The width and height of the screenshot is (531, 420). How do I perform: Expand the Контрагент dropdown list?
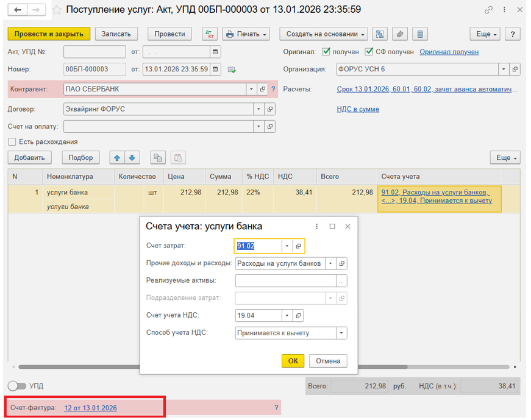pyautogui.click(x=252, y=89)
